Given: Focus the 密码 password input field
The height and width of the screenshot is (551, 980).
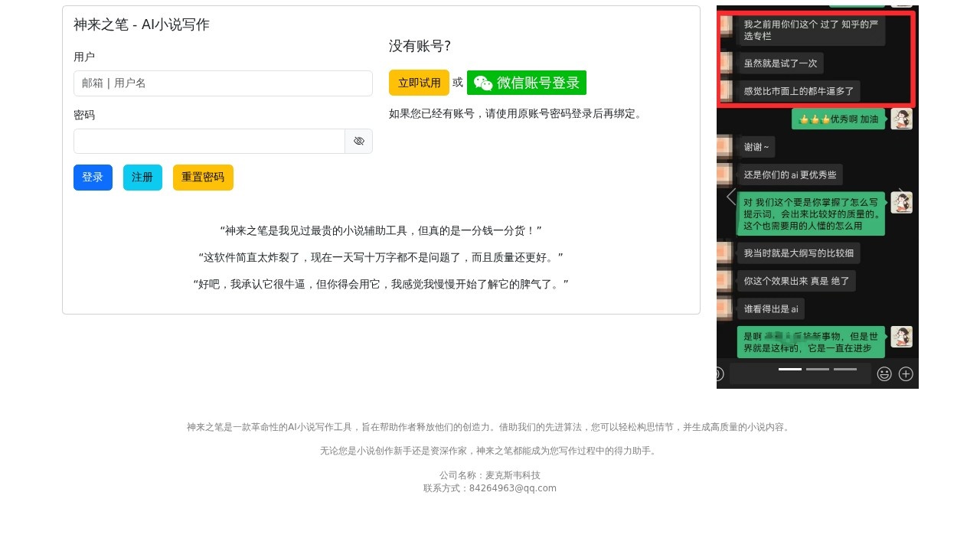Looking at the screenshot, I should (209, 142).
